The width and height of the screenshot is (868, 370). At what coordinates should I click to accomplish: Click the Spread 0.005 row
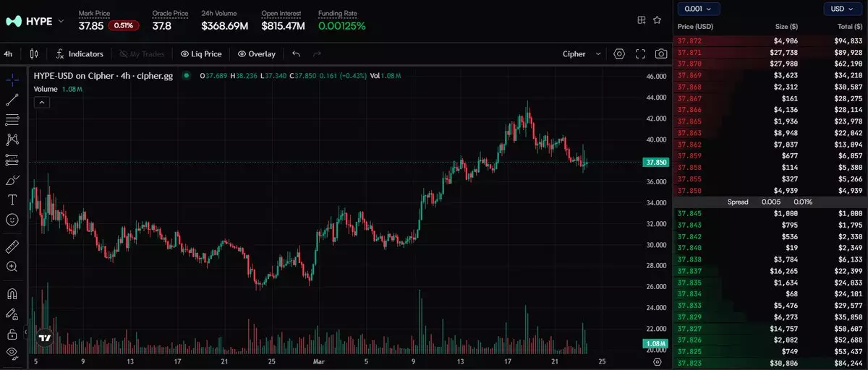pos(770,202)
